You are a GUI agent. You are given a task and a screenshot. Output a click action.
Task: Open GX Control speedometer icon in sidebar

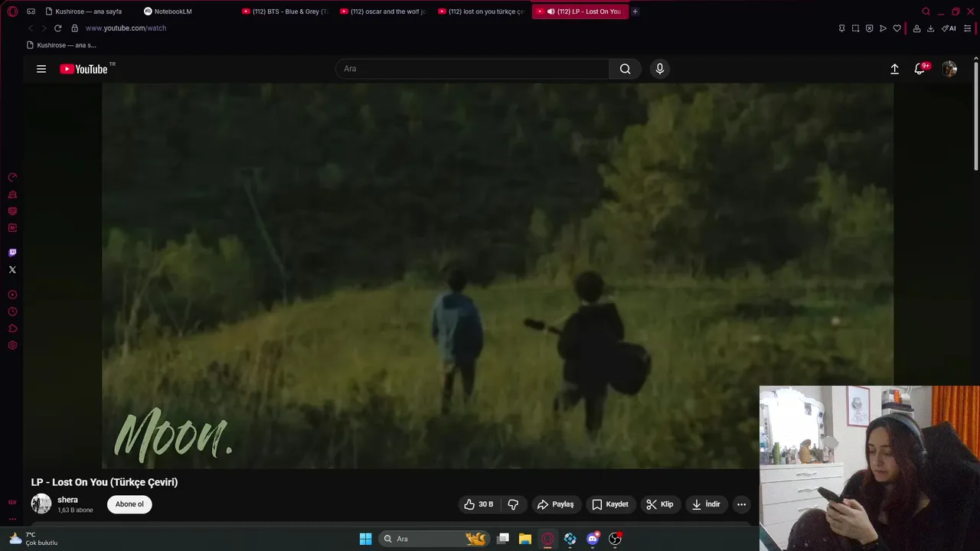(x=12, y=178)
